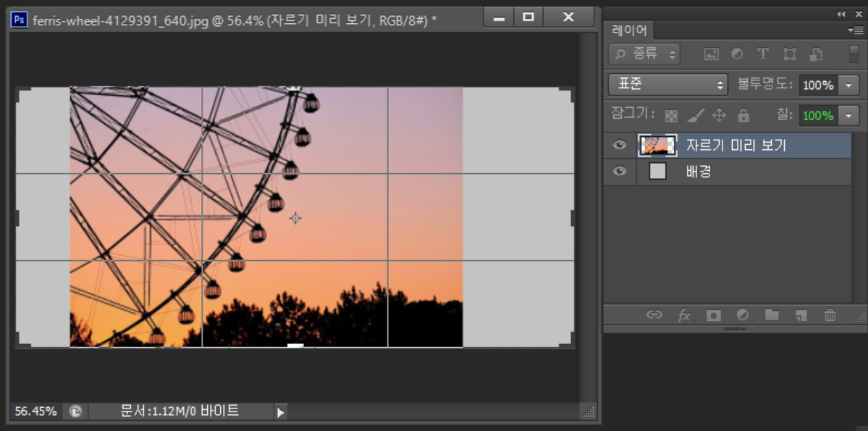Image resolution: width=868 pixels, height=431 pixels.
Task: Select the 자르기 미리 보기 layer name
Action: coord(736,146)
